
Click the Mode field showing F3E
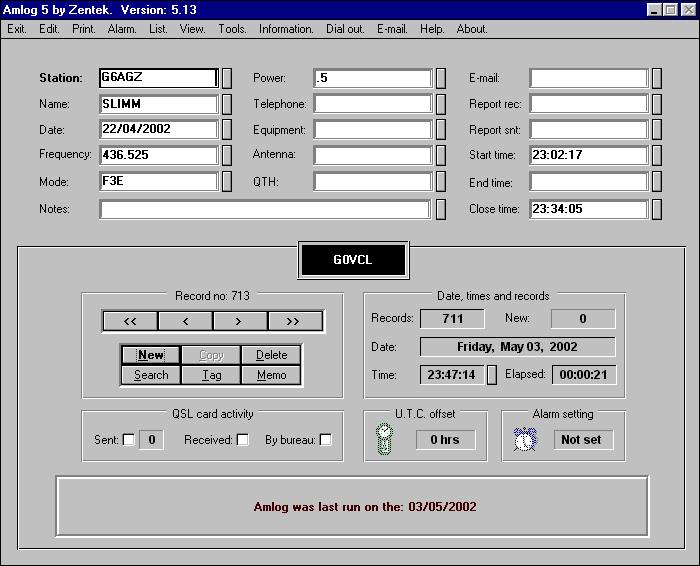coord(159,181)
